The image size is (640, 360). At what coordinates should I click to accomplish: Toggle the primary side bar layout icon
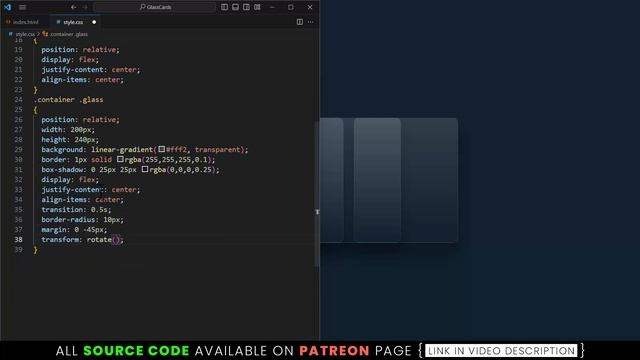click(x=224, y=7)
